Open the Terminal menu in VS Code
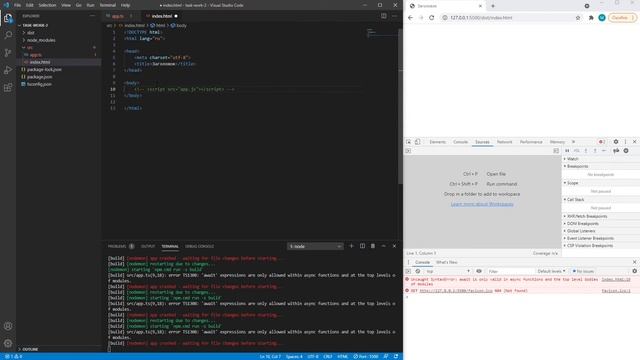The width and height of the screenshot is (640, 360). tap(108, 5)
